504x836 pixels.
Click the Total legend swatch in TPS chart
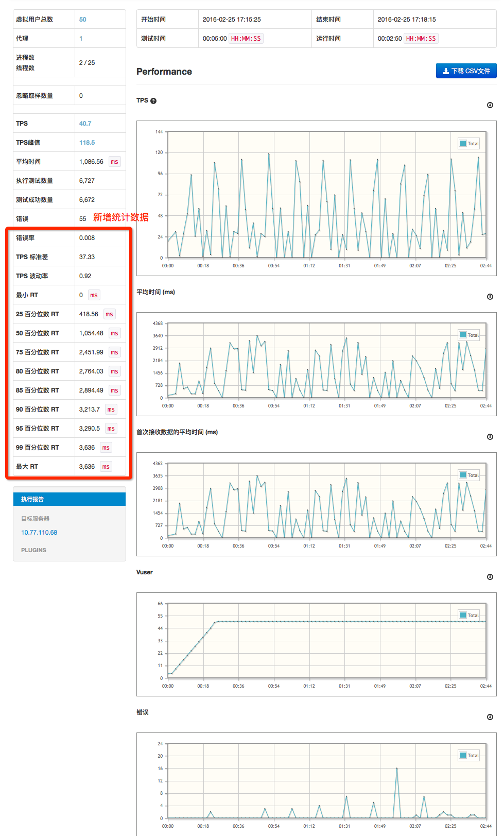(x=463, y=144)
